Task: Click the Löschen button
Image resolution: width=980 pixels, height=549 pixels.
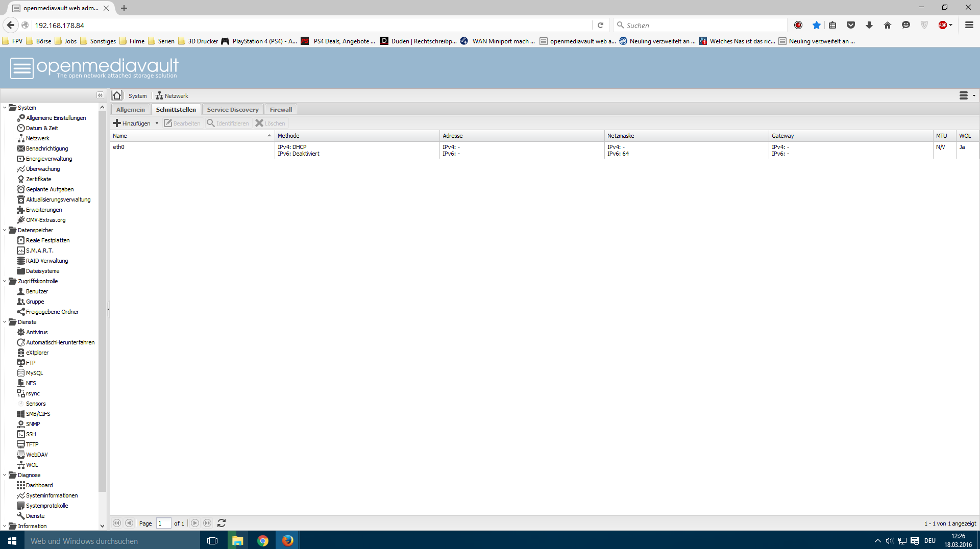Action: coord(271,123)
